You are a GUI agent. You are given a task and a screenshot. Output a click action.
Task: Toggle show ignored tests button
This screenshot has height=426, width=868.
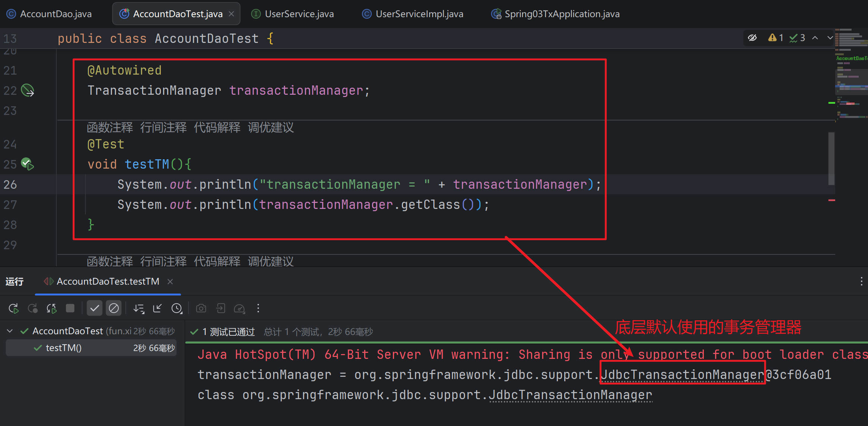pyautogui.click(x=113, y=308)
